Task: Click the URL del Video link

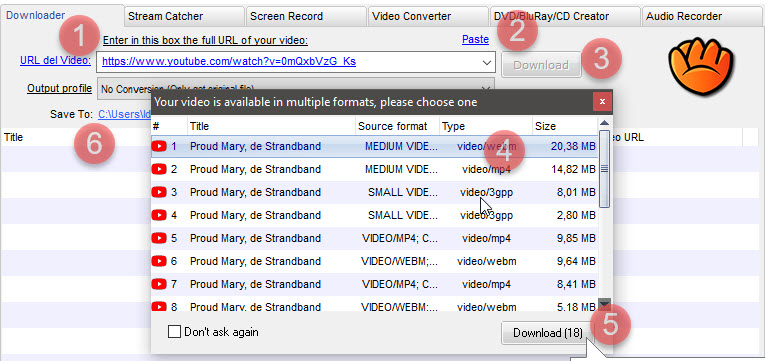Action: (x=55, y=60)
